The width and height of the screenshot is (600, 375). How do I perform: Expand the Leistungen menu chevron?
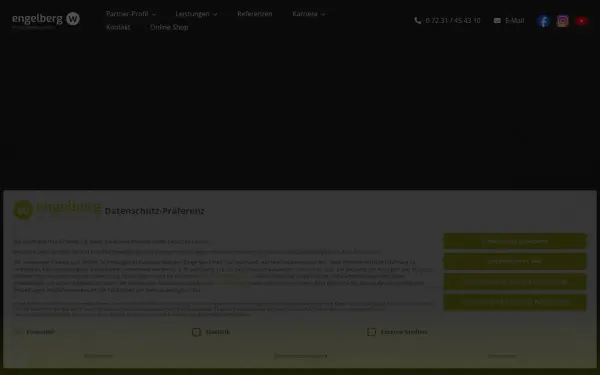click(215, 14)
